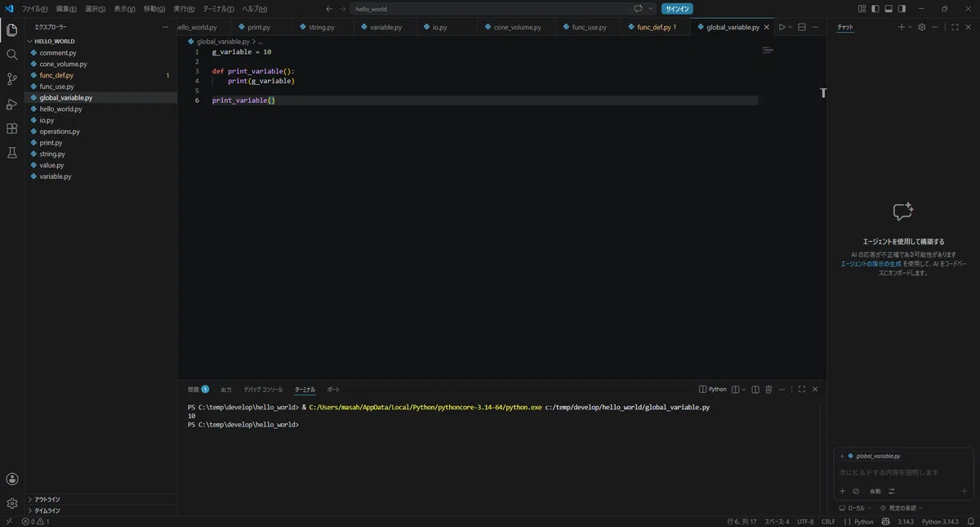Image resolution: width=980 pixels, height=527 pixels.
Task: Open the Extensions view
Action: tap(11, 128)
